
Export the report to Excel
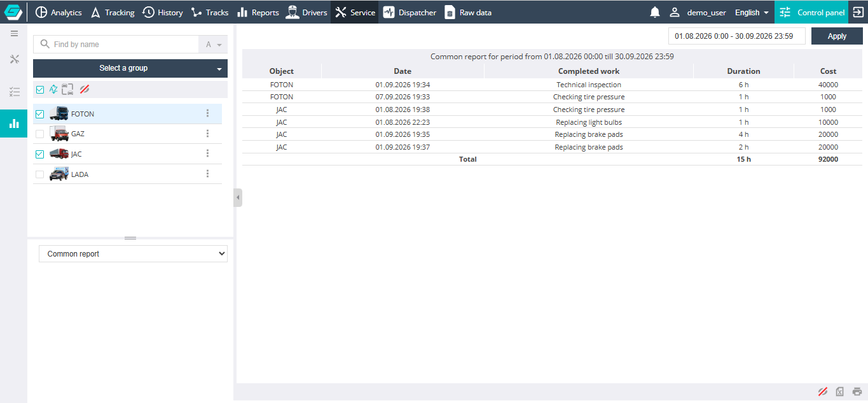click(x=840, y=392)
